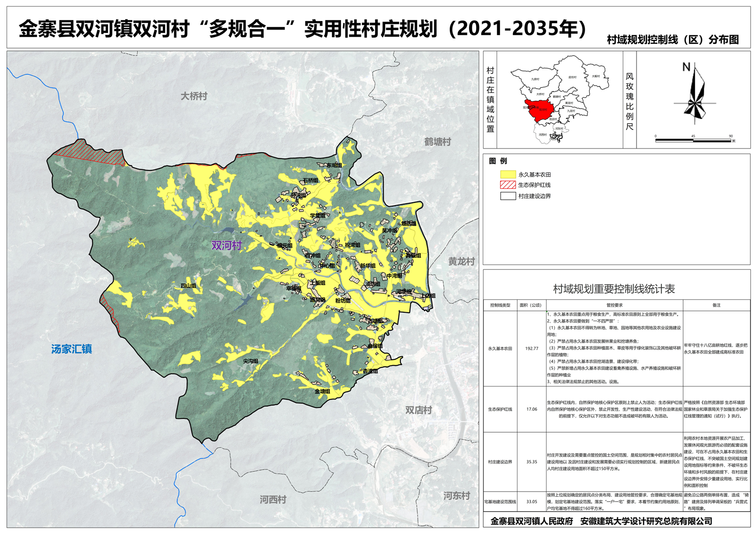Select the 金塘组 group label

[x=322, y=391]
